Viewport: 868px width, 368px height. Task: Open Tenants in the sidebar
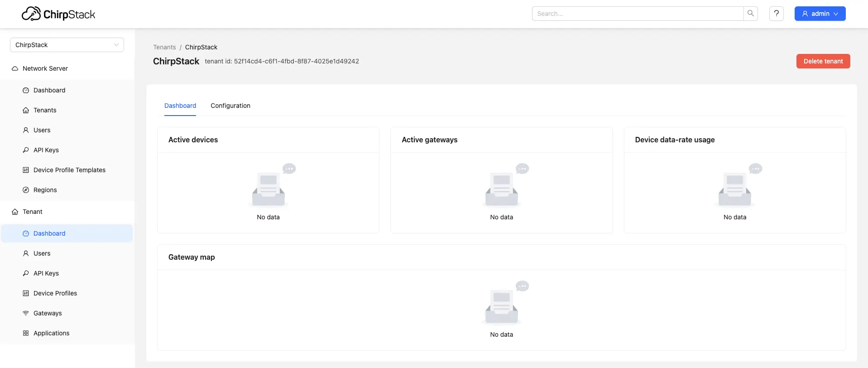[67, 110]
